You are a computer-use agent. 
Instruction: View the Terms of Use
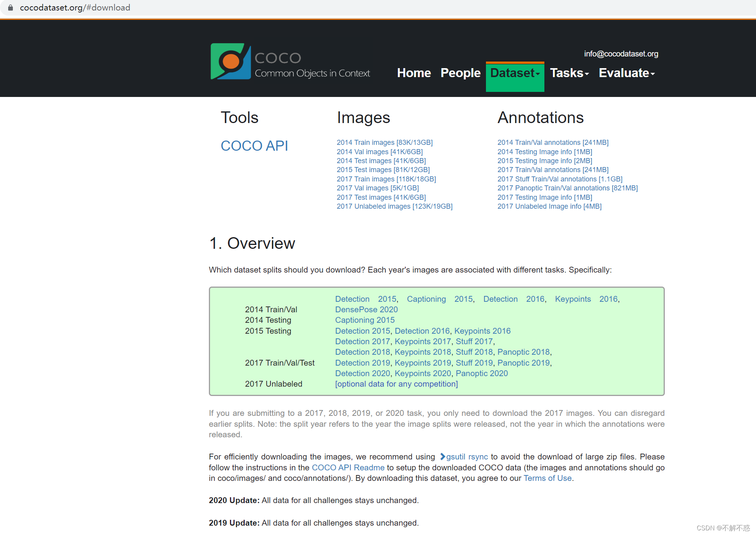point(547,478)
